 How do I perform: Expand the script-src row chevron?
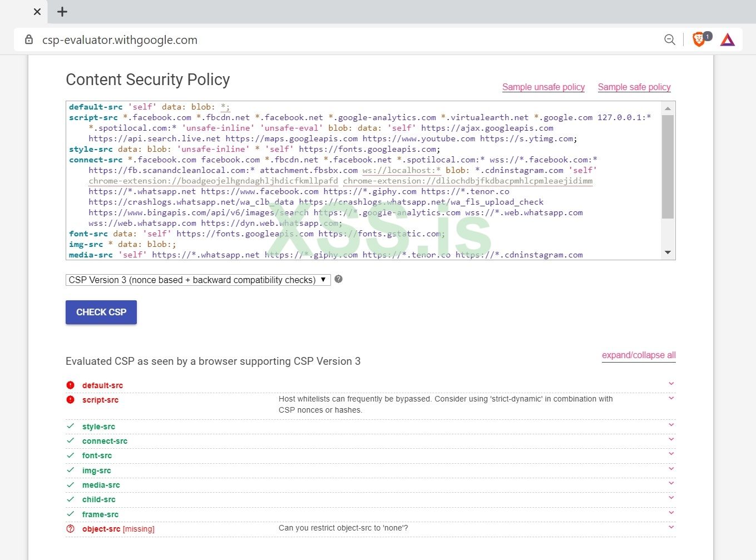coord(671,398)
